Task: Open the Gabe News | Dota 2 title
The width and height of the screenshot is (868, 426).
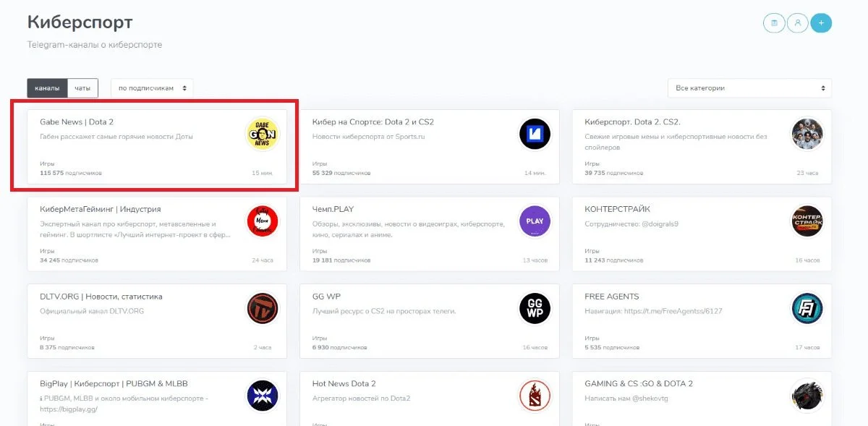Action: tap(77, 122)
